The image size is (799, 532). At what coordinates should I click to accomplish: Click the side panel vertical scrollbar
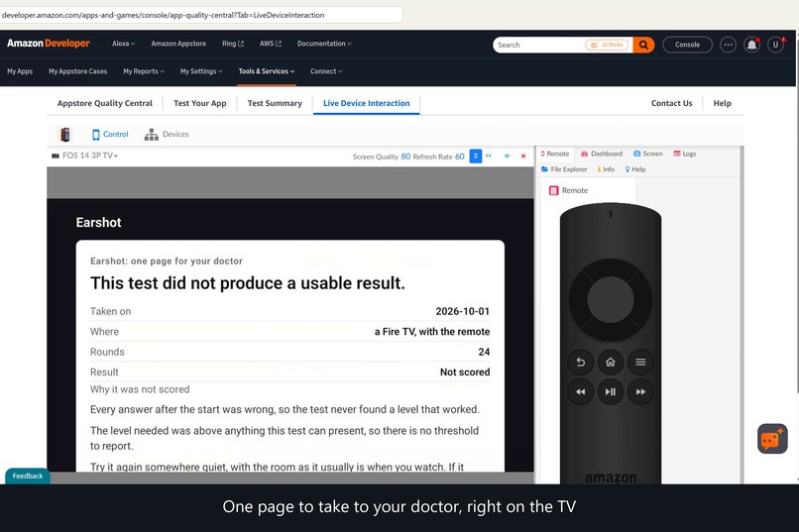742,314
